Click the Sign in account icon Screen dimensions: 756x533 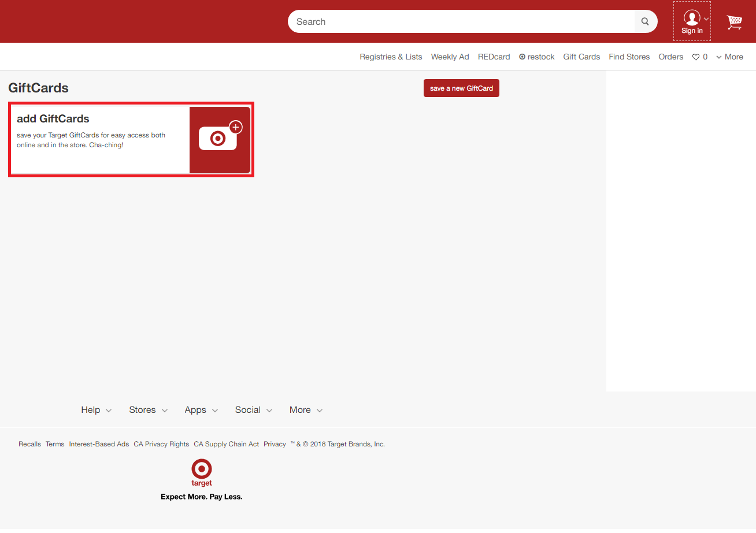click(x=692, y=21)
